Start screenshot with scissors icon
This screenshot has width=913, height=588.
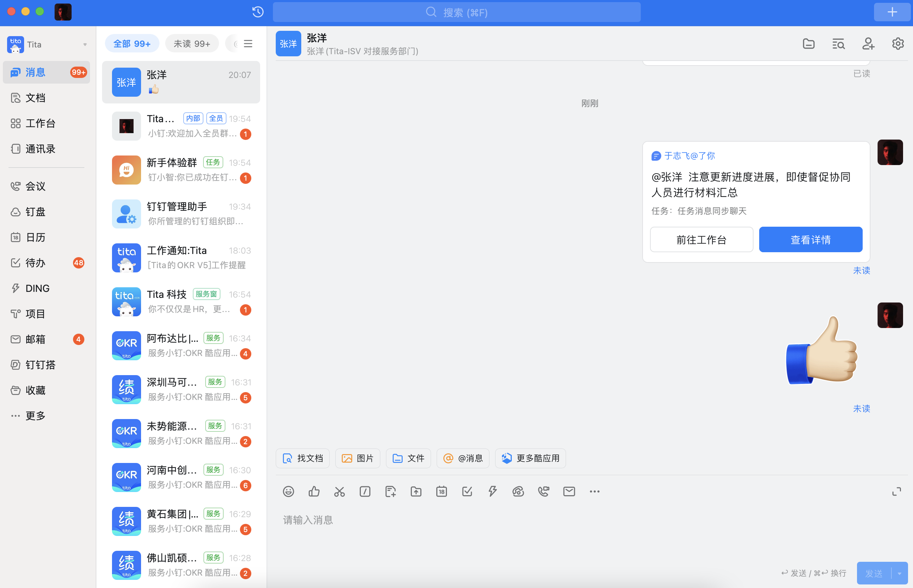339,491
